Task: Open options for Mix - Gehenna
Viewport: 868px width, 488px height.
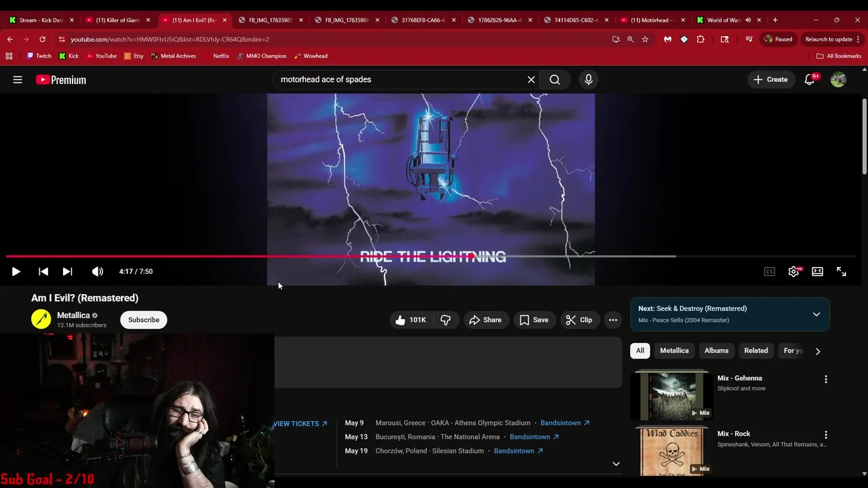Action: pos(825,380)
